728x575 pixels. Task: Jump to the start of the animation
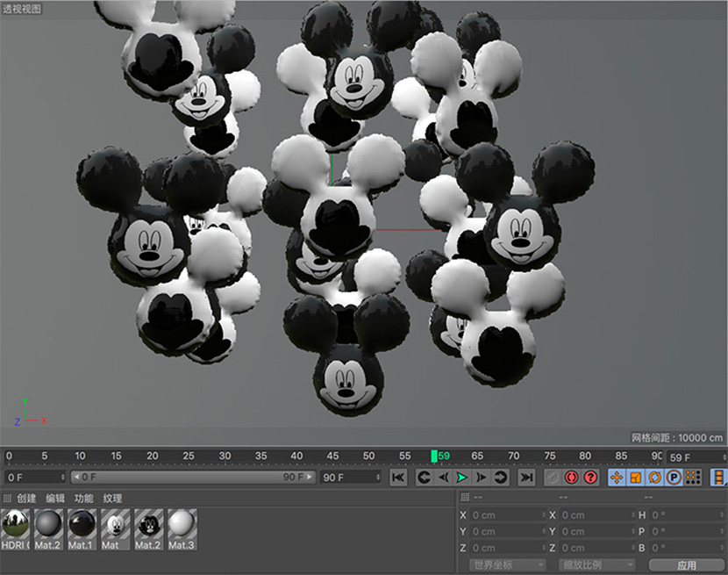pyautogui.click(x=398, y=478)
